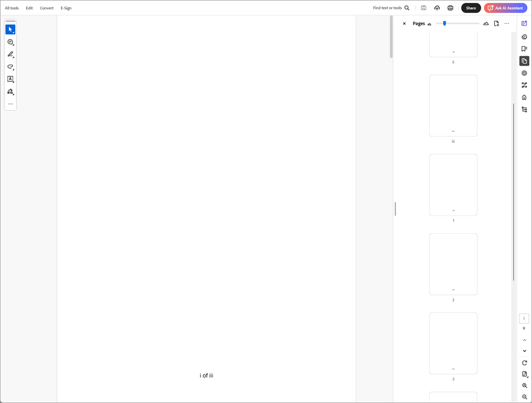
Task: Click the thumbnail size slider handle
Action: [x=445, y=24]
